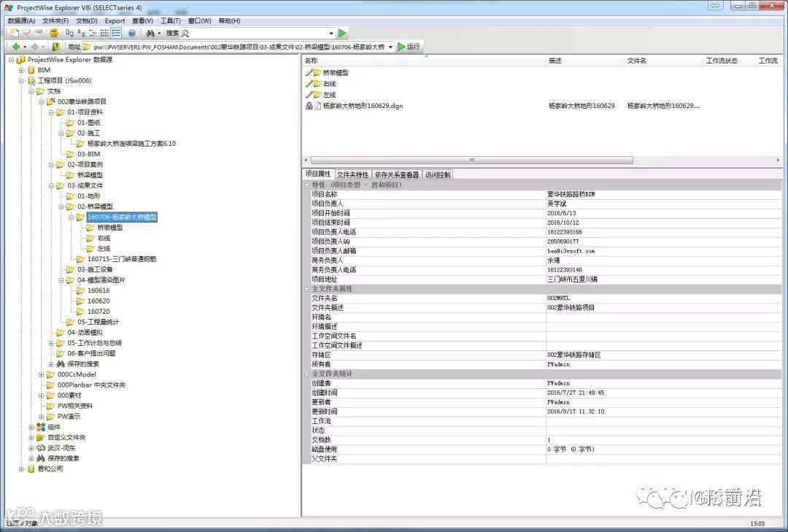Open binoculars search dropdown arrow

click(x=159, y=33)
